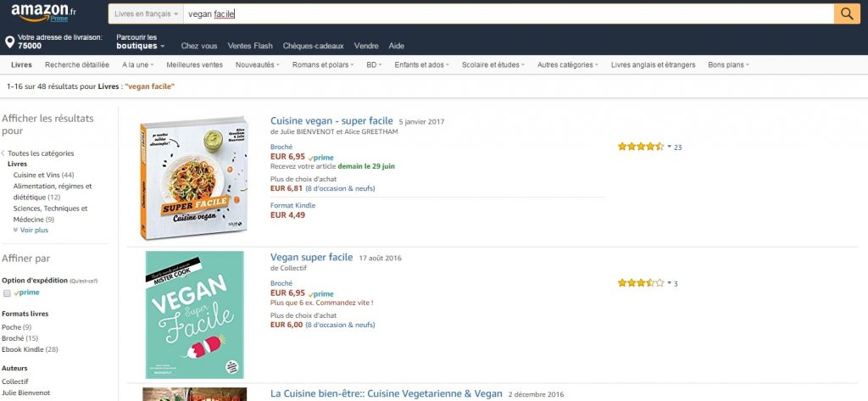
Task: Click the 'Format Kindle' link for Cuisine vegan
Action: click(292, 205)
